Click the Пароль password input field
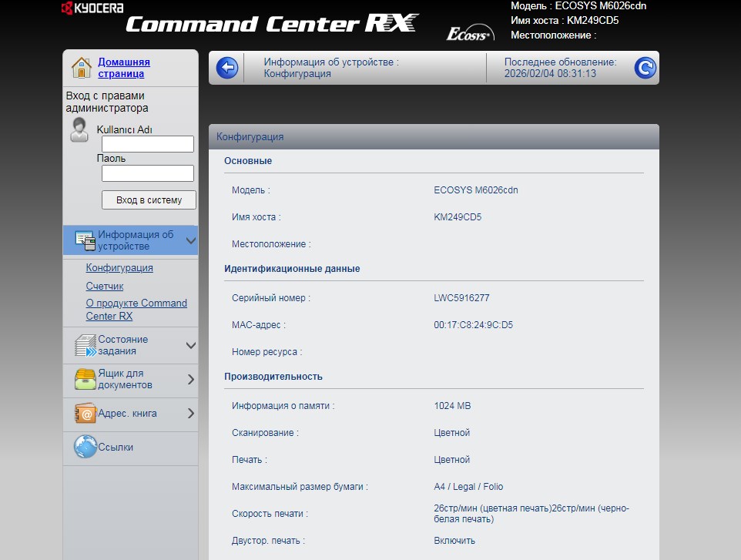741x560 pixels. [x=148, y=173]
